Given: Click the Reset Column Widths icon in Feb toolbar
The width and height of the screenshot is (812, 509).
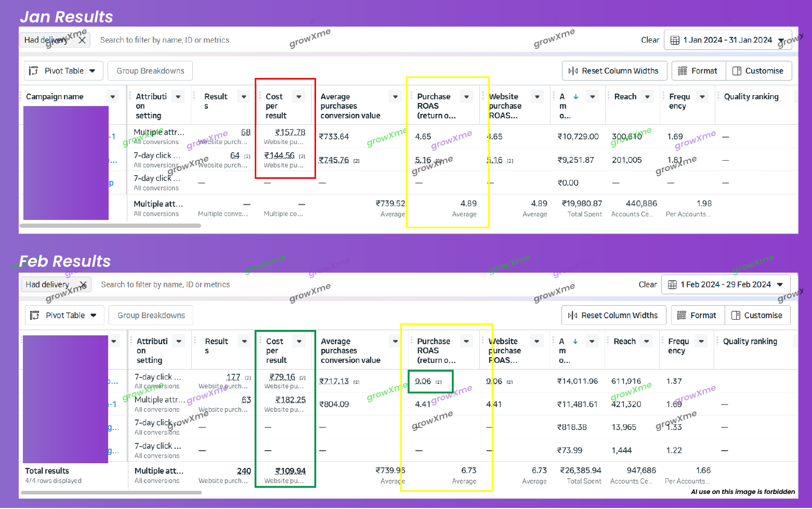Looking at the screenshot, I should pos(573,315).
